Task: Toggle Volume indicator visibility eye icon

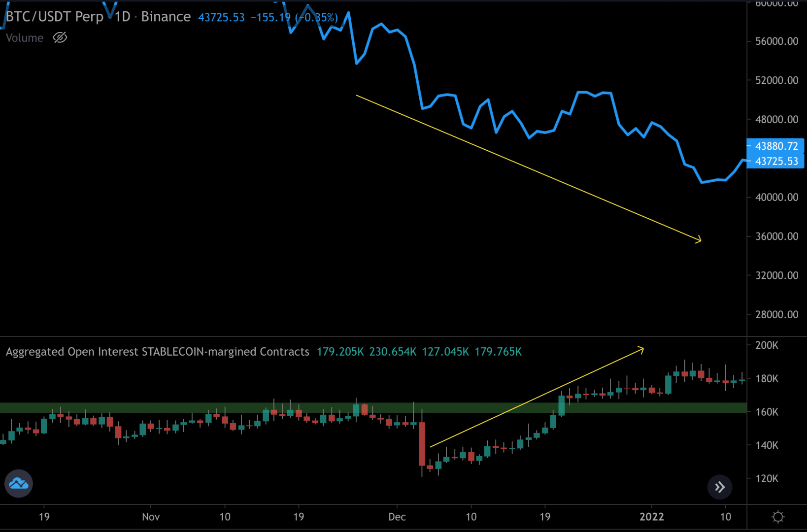Action: (x=60, y=37)
